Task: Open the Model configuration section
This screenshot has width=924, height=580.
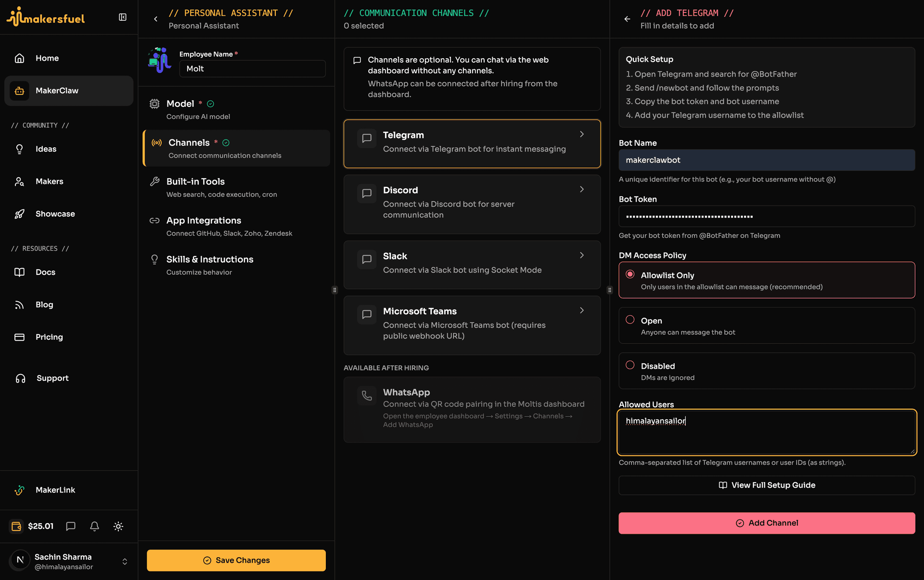Action: tap(236, 109)
